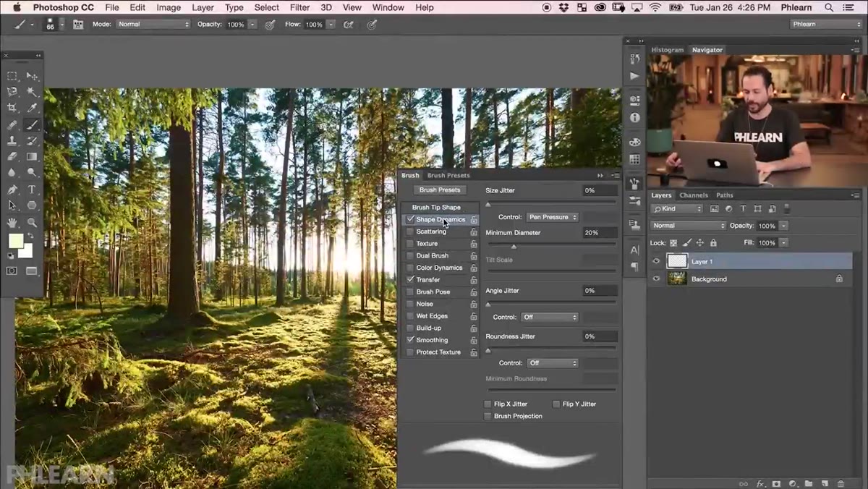Select the History Brush tool
This screenshot has width=868, height=489.
[33, 140]
